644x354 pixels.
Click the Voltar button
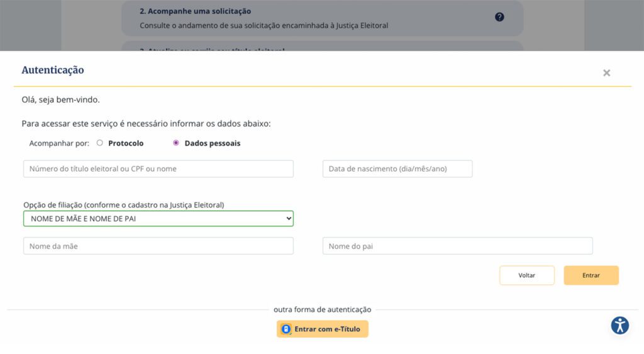click(526, 275)
